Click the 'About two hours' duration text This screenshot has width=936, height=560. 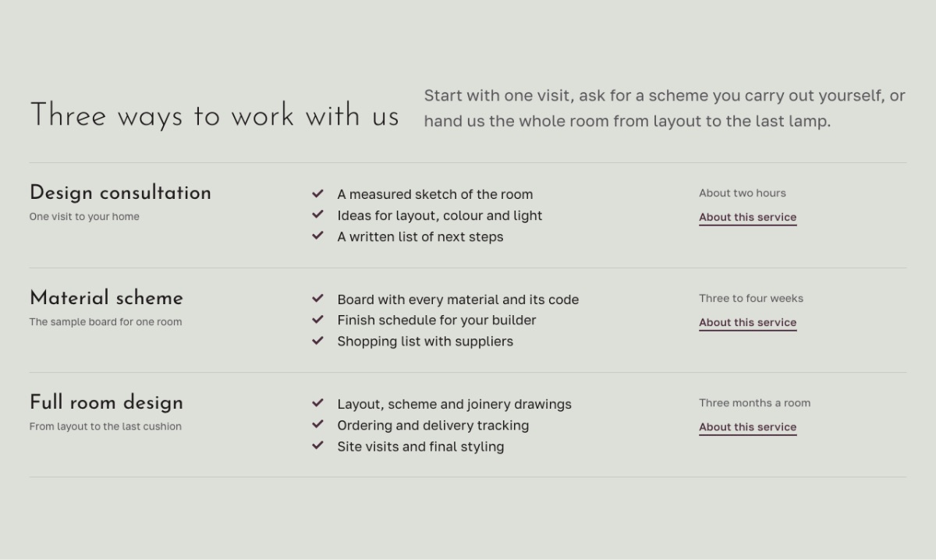[743, 193]
